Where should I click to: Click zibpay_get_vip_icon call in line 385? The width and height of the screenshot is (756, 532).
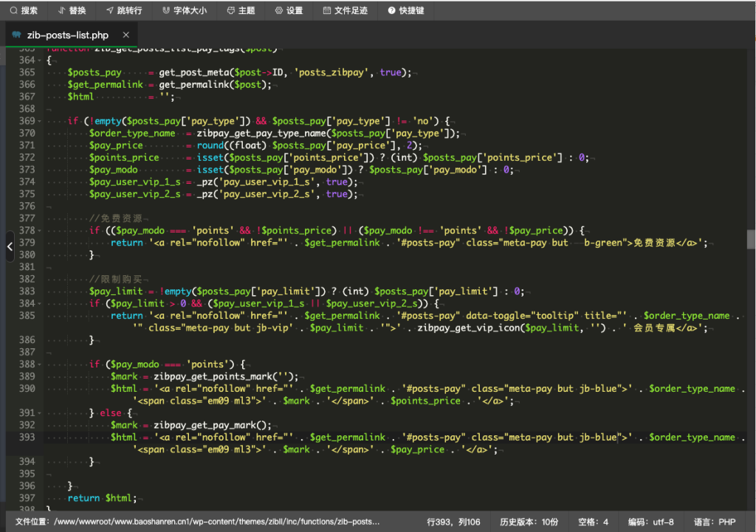[x=470, y=328]
